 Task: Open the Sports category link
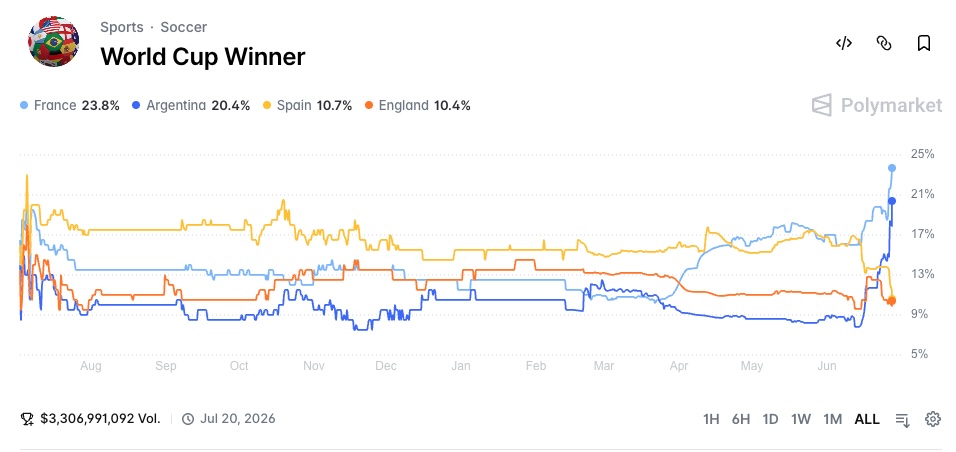click(x=122, y=27)
